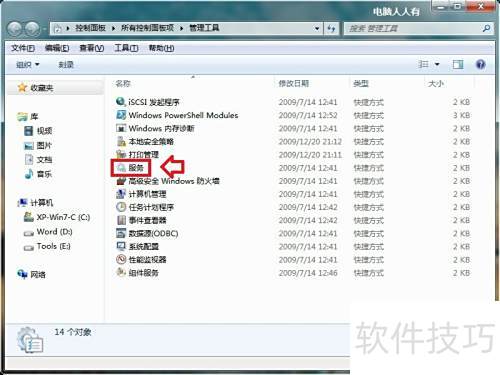Select the 事件查看器 icon
This screenshot has height=375, width=500.
(x=120, y=220)
